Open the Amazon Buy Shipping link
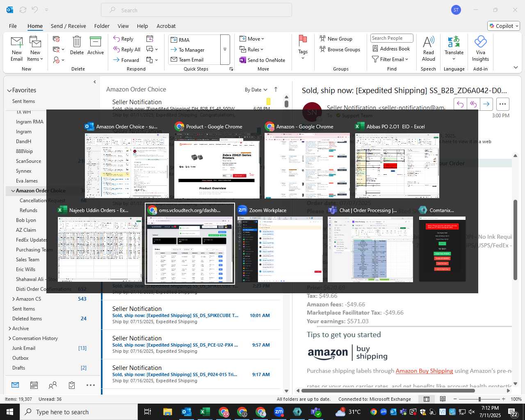Screen dimensions: 525x420 [x=424, y=371]
